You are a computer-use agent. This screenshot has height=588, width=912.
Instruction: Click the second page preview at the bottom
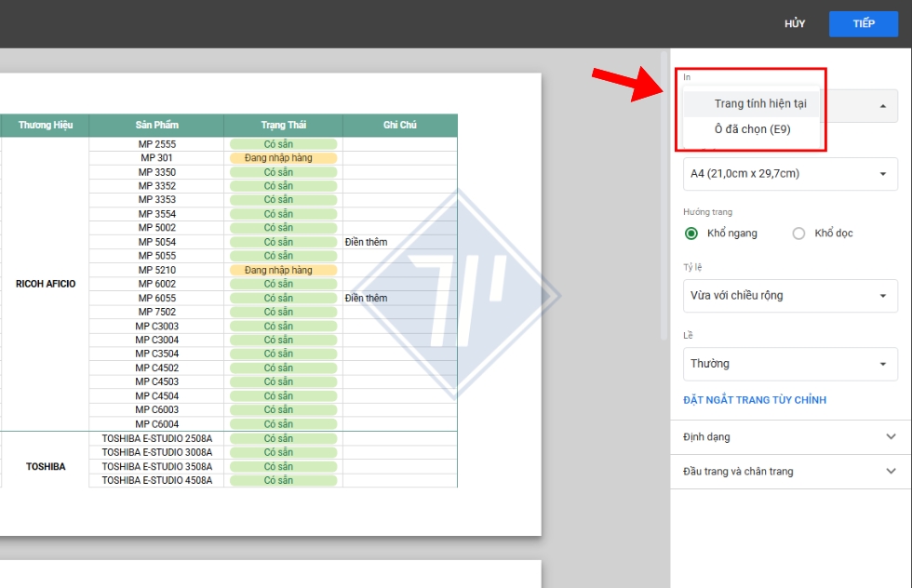pyautogui.click(x=270, y=575)
